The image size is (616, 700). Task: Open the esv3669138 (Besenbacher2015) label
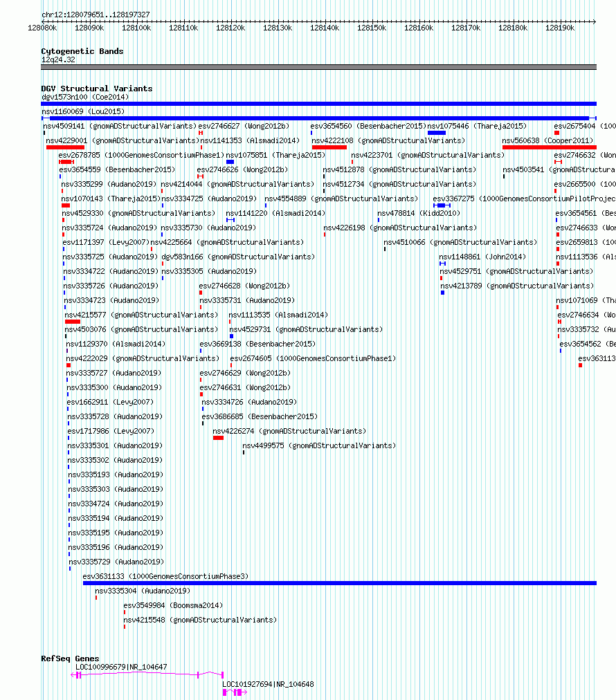257,344
